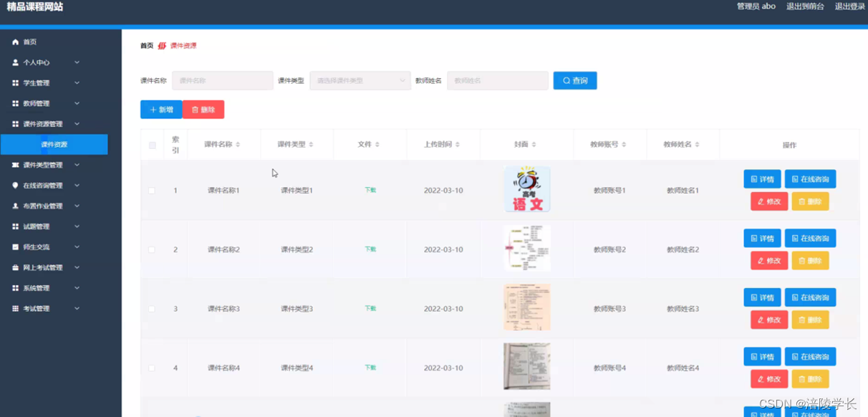Click 退出登录 in the top bar
868x417 pixels.
click(849, 6)
